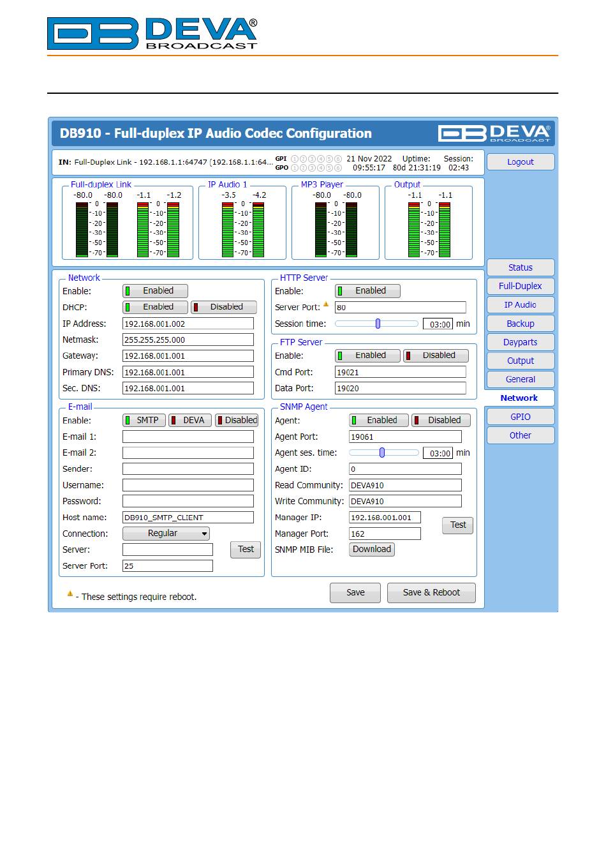Click the Manager IP field

tap(385, 517)
